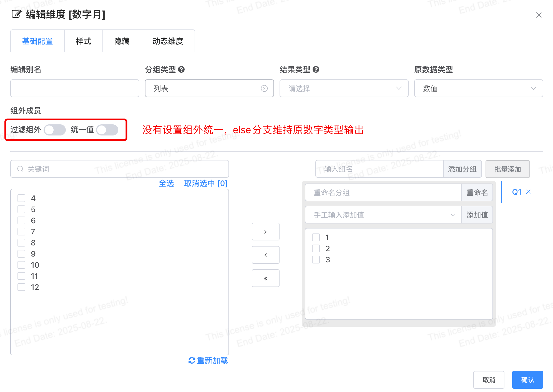553x392 pixels.
Task: Clear the 列表 selection with the x icon
Action: tap(264, 88)
